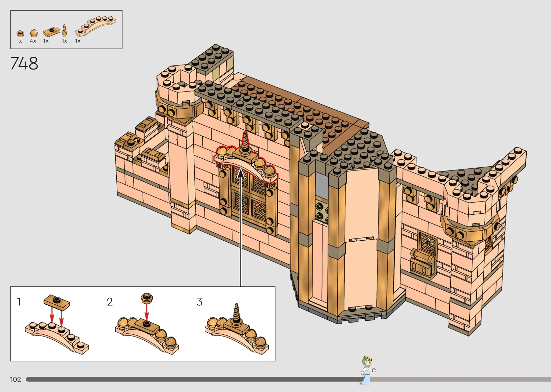Click page number 102
The image size is (551, 392).
(16, 380)
